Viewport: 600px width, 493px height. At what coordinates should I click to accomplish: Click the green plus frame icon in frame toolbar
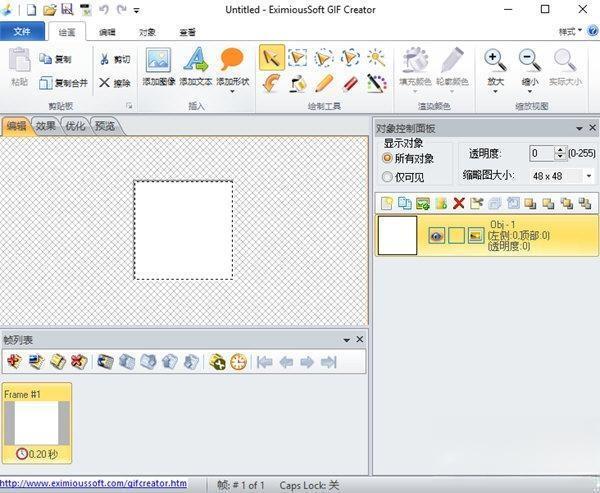217,362
